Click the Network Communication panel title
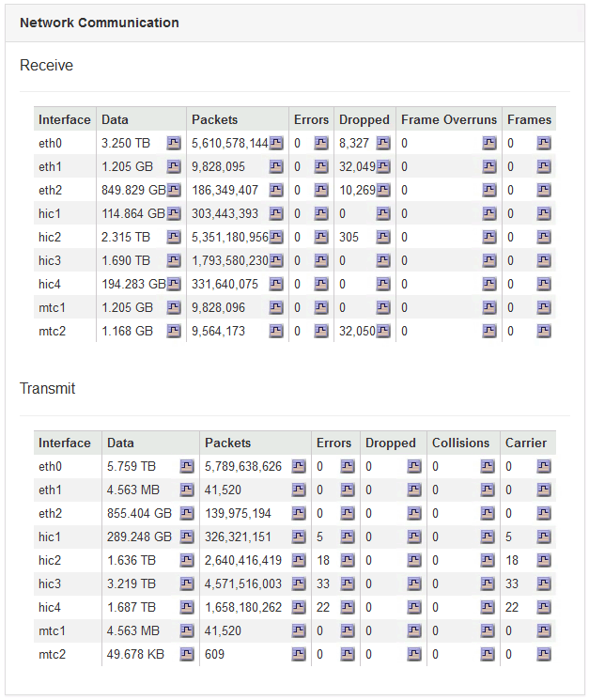The image size is (589, 700). coord(100,23)
